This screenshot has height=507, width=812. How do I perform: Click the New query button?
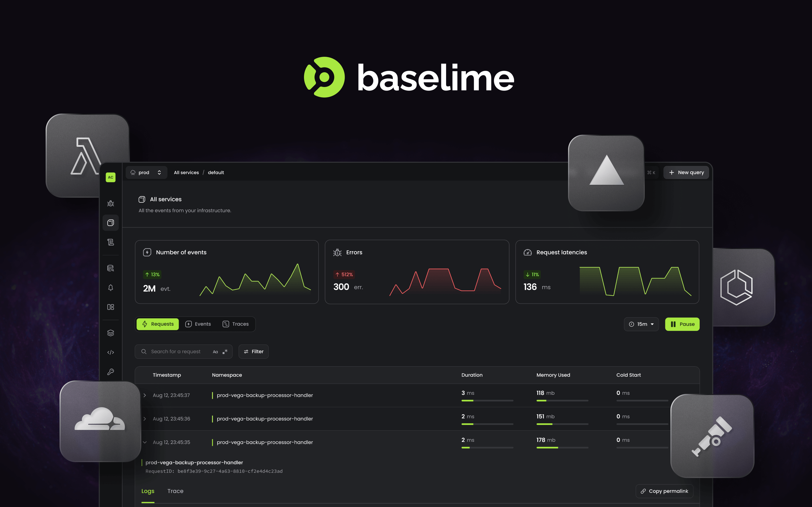686,172
